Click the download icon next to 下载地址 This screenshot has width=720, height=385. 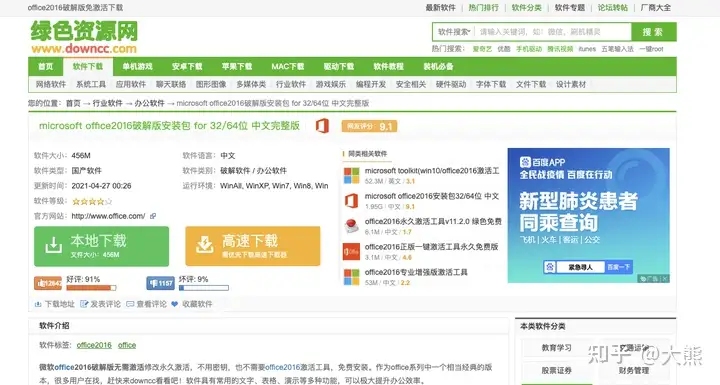pyautogui.click(x=38, y=304)
